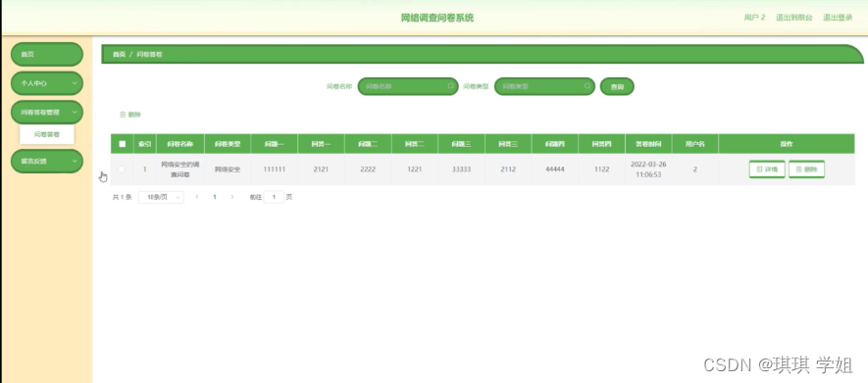Click 首页 in the breadcrumb bar

coord(119,54)
